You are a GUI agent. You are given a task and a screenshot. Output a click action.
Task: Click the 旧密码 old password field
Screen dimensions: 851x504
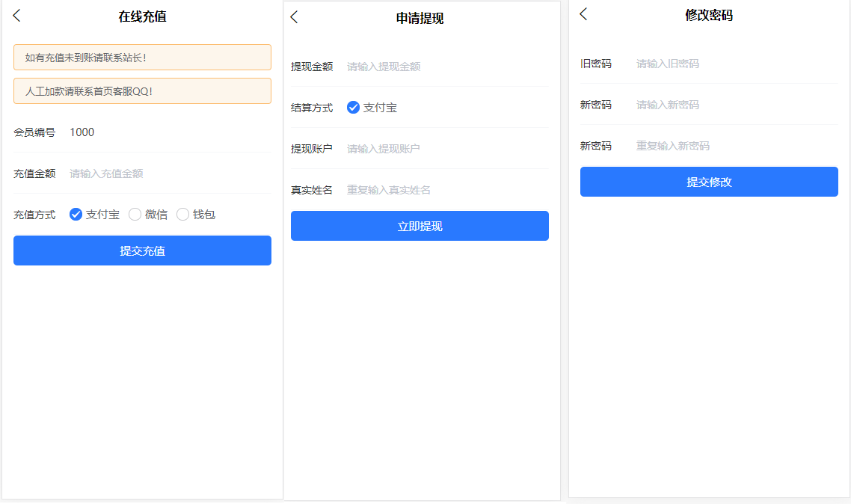click(x=735, y=64)
